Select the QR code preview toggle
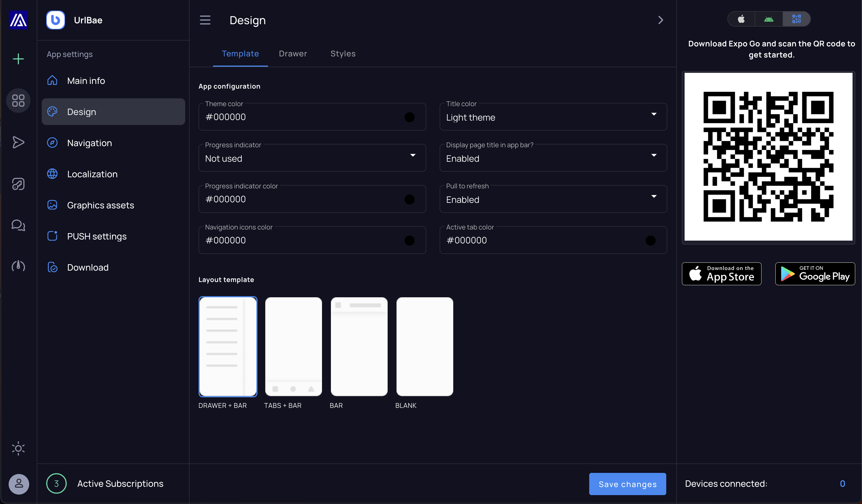This screenshot has height=504, width=862. point(796,19)
